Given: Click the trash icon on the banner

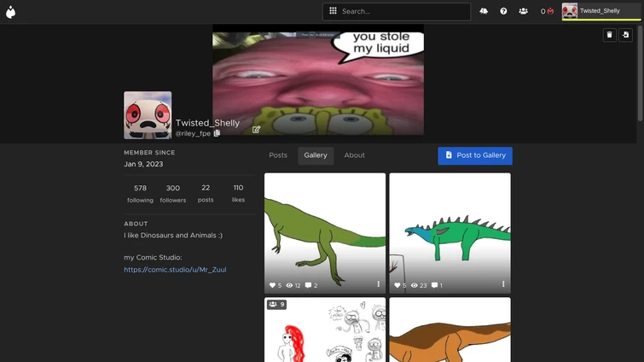Looking at the screenshot, I should (610, 35).
